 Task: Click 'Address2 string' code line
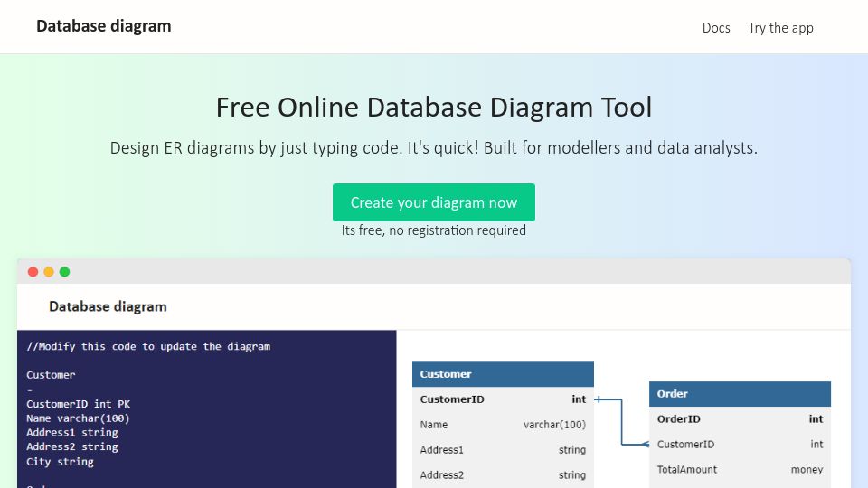click(72, 446)
